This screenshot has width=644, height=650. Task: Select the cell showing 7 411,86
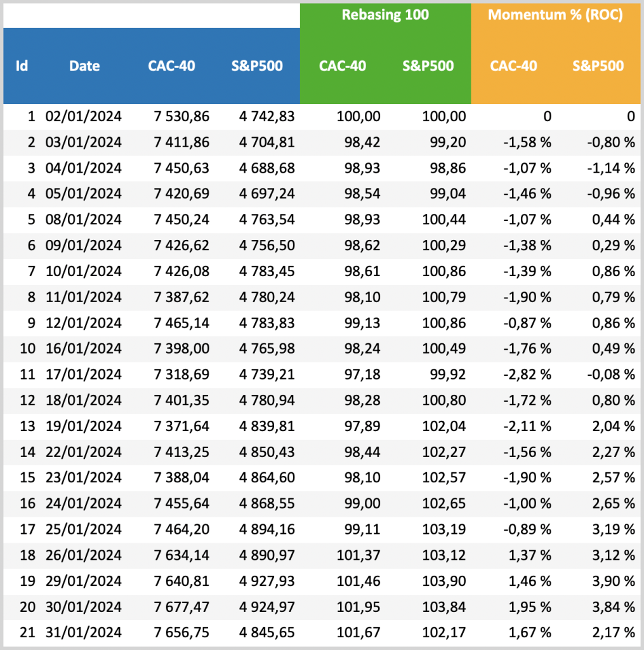181,143
